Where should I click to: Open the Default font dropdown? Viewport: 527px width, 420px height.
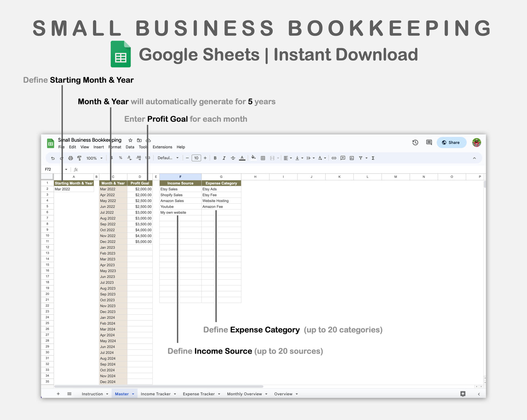[168, 158]
